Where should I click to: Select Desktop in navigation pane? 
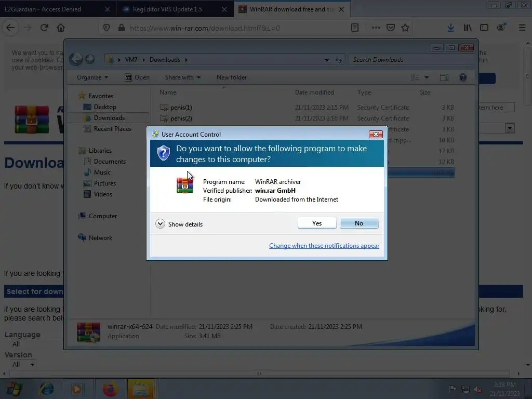pyautogui.click(x=105, y=107)
